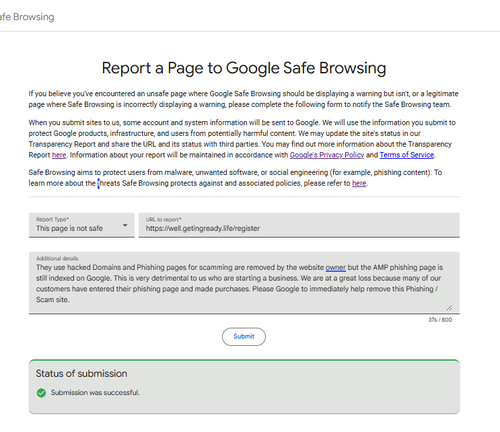Click the "Status of submission" heading
Image resolution: width=500 pixels, height=432 pixels.
tap(81, 373)
